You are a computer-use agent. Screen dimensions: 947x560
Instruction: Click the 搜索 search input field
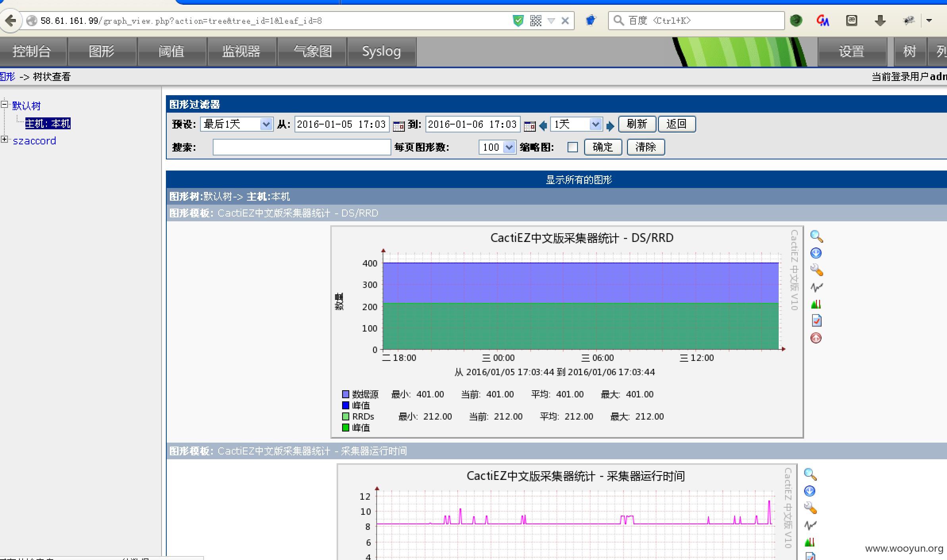click(x=302, y=147)
